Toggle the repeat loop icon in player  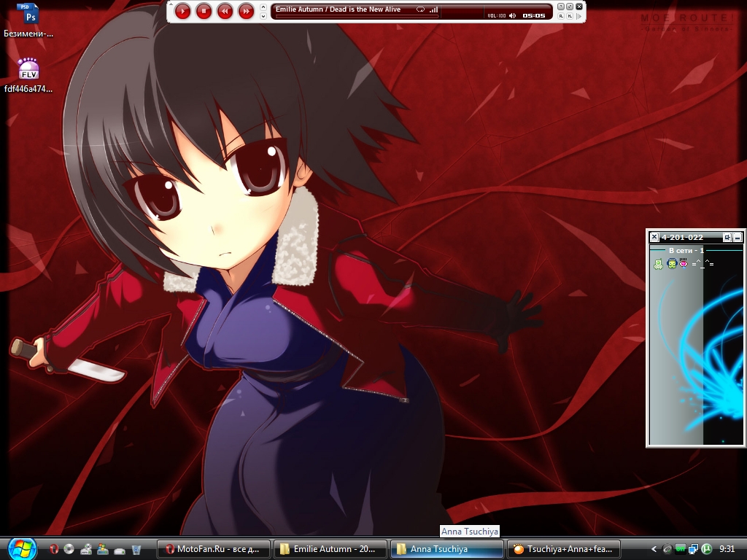[420, 9]
